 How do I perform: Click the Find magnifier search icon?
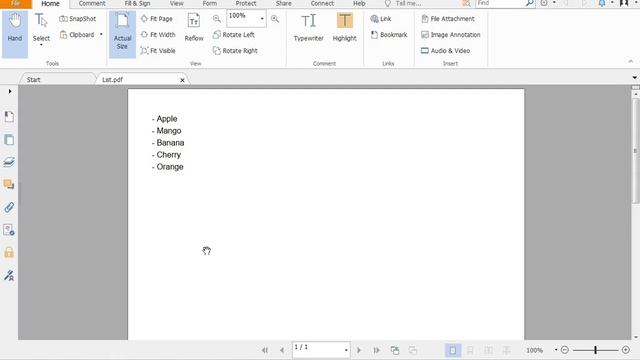pyautogui.click(x=529, y=3)
